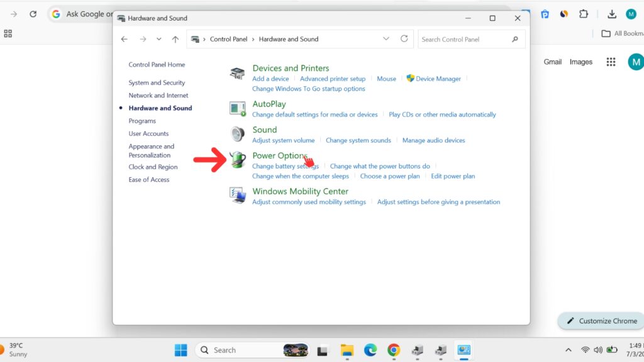The width and height of the screenshot is (644, 362).
Task: Click Add a device
Action: [270, 79]
